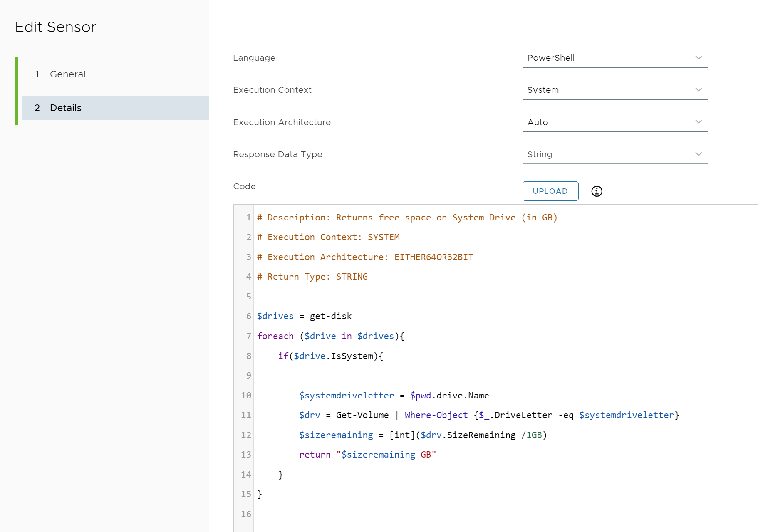Click the if($drive.IsSystem) statement line
Image resolution: width=758 pixels, height=532 pixels.
pyautogui.click(x=330, y=356)
